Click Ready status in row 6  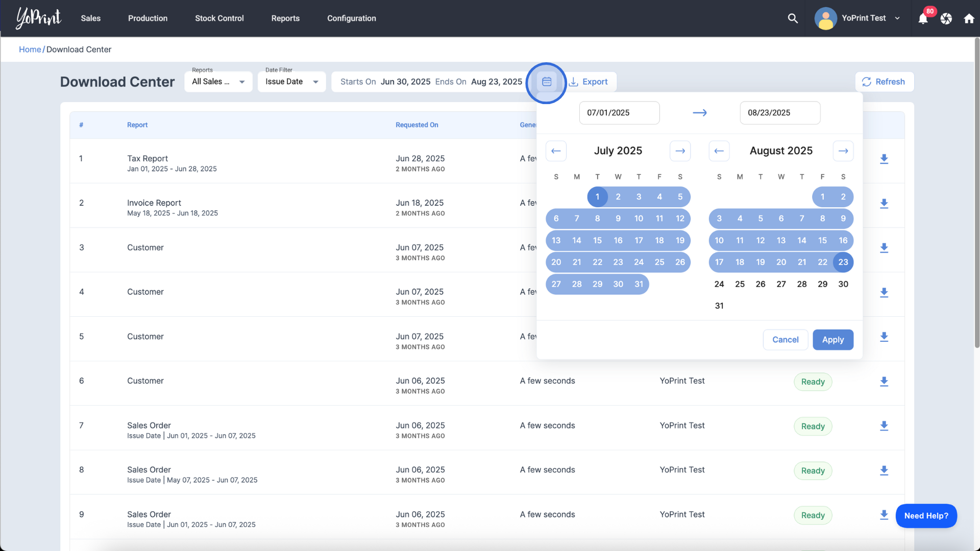click(x=813, y=382)
